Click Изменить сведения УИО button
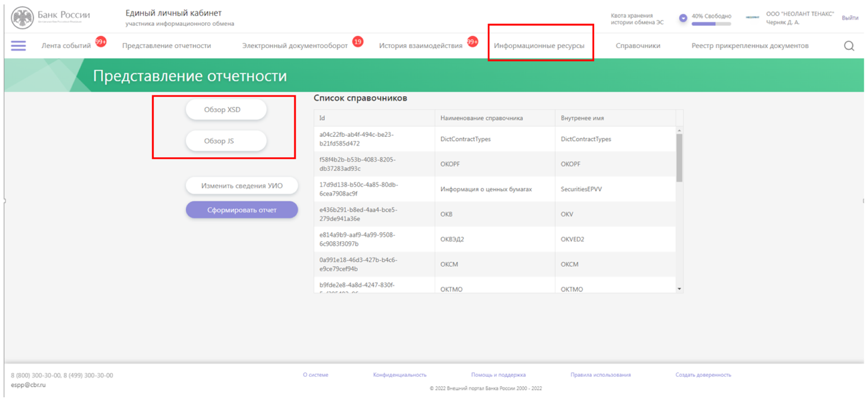Screen dimensions: 868x401 click(x=241, y=186)
